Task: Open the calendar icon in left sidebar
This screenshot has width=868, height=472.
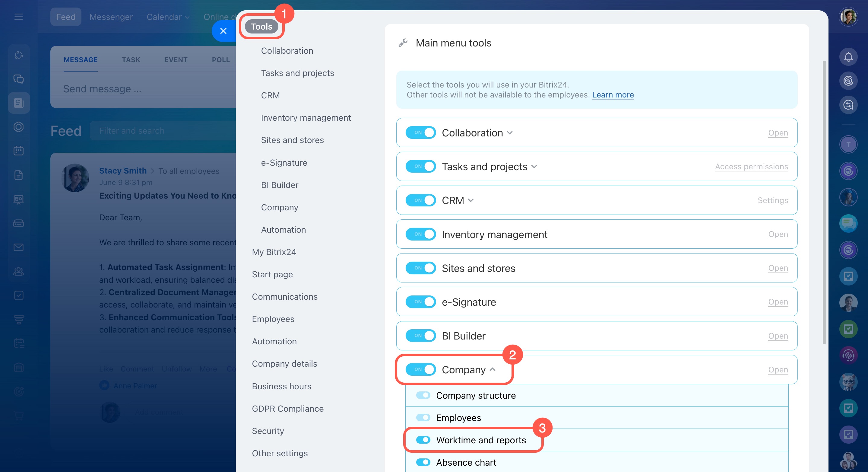Action: click(x=18, y=151)
